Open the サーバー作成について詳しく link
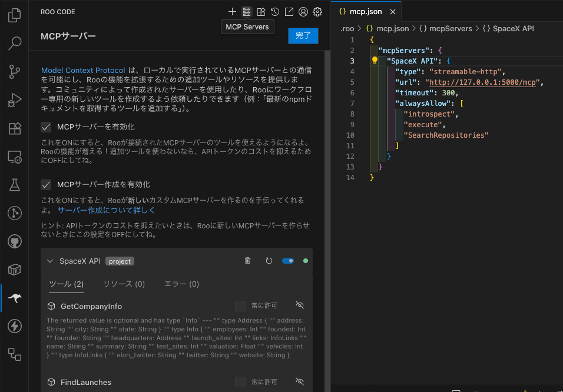The width and height of the screenshot is (563, 392). 106,210
